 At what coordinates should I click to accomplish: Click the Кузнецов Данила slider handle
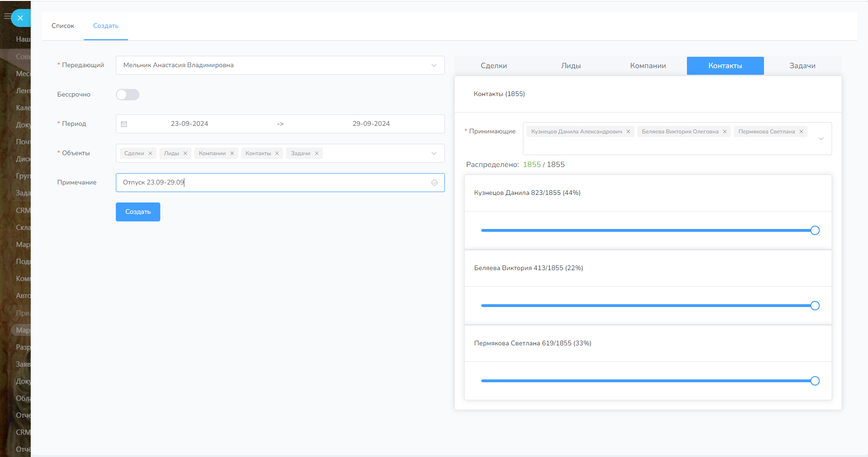[x=815, y=230]
